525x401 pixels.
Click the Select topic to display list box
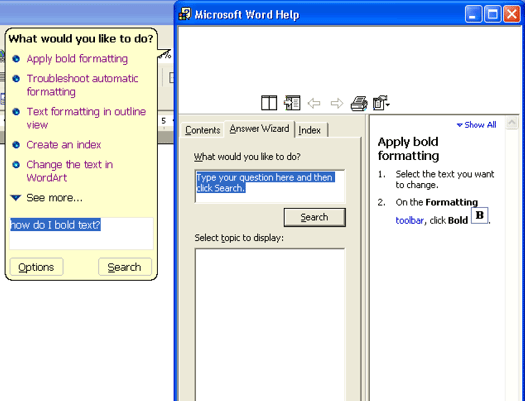(270, 324)
